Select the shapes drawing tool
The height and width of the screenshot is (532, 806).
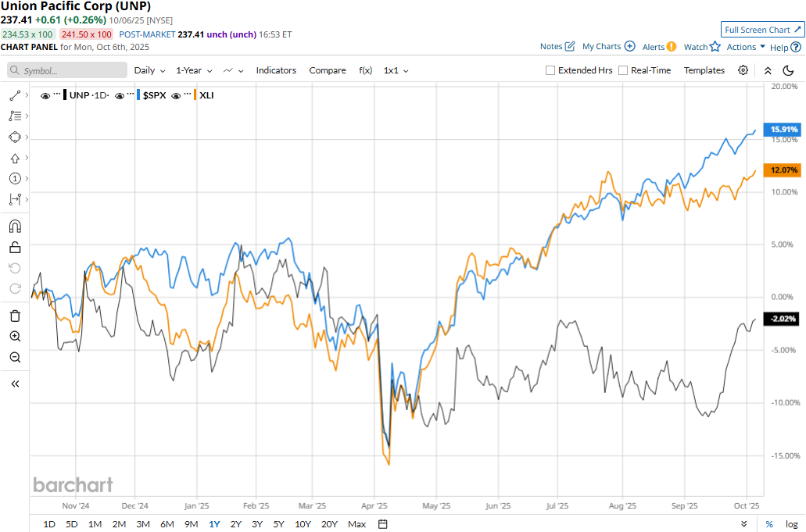click(x=15, y=137)
